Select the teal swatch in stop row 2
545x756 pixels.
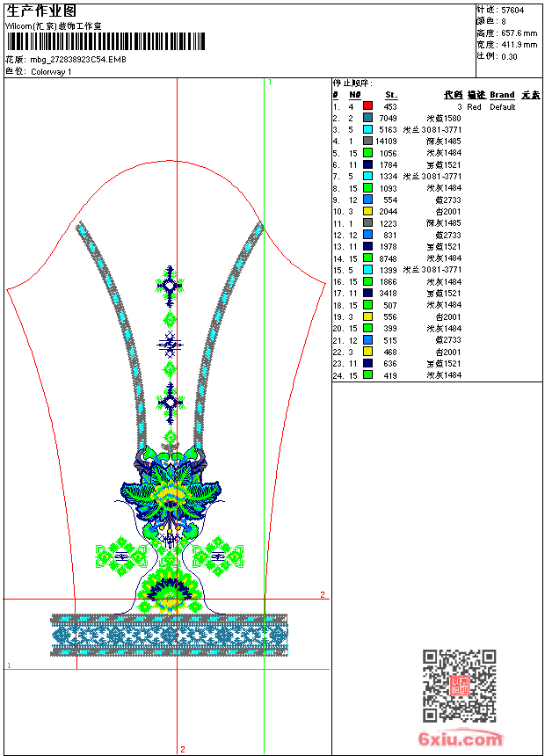tap(367, 118)
